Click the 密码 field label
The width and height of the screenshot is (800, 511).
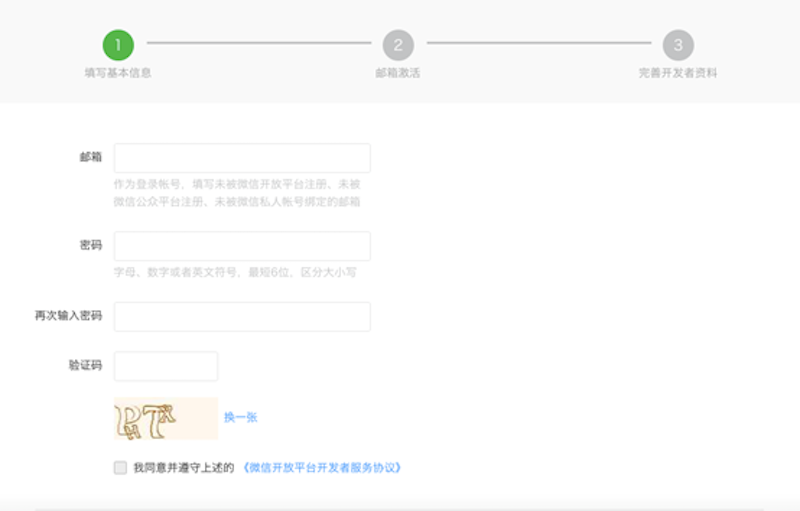click(x=91, y=245)
